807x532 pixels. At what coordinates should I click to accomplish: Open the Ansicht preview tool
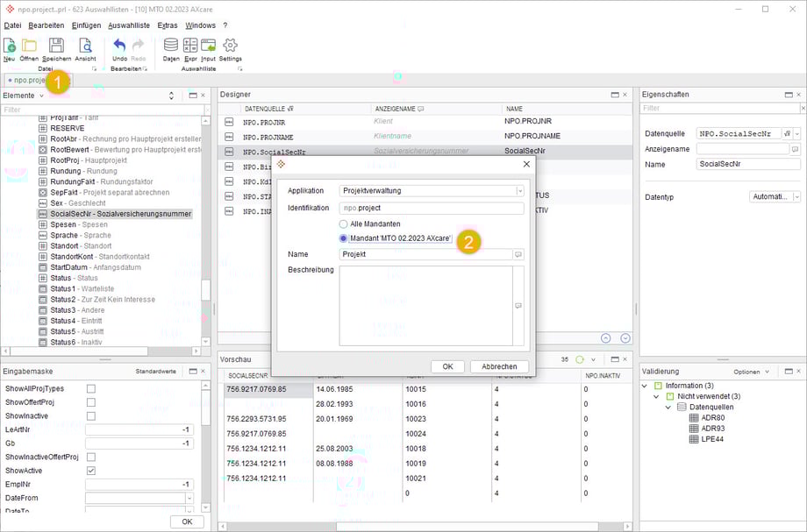click(x=85, y=46)
